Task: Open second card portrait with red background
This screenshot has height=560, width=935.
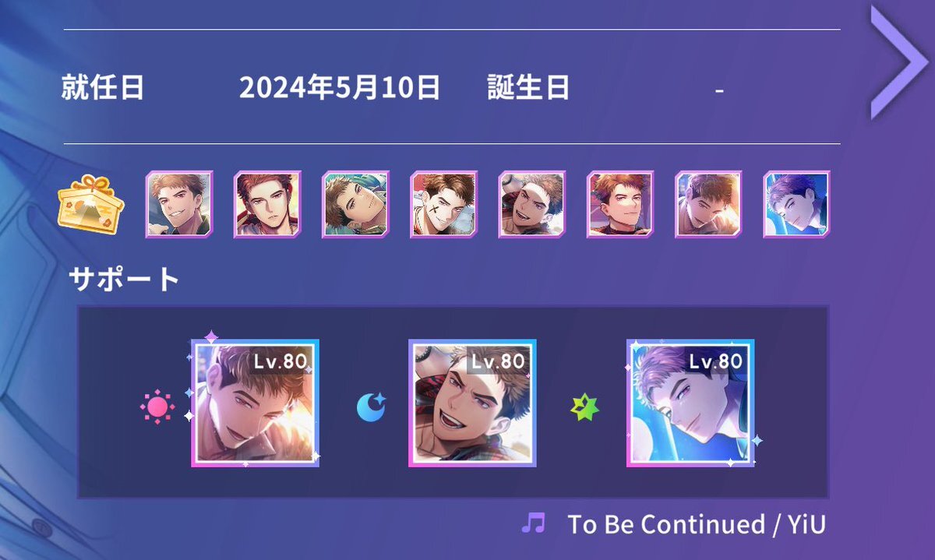Action: [267, 205]
